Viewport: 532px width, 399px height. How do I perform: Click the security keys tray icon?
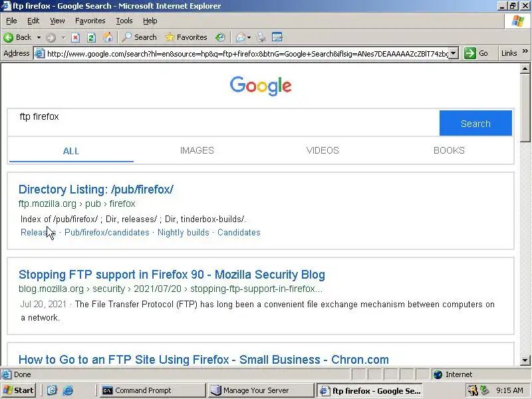pyautogui.click(x=472, y=390)
